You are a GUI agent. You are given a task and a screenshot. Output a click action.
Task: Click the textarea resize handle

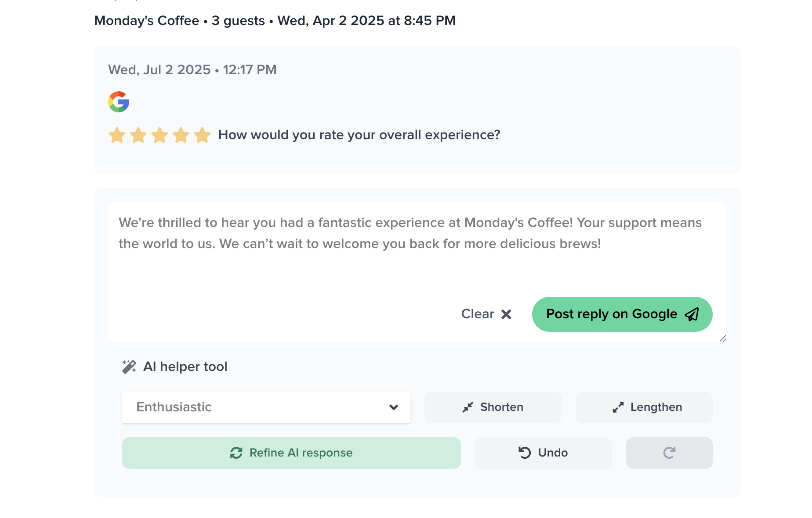pyautogui.click(x=722, y=338)
